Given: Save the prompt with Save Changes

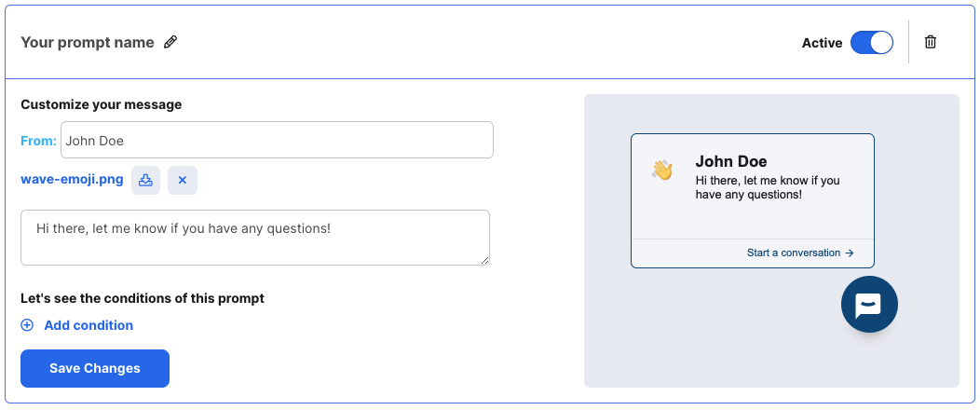Looking at the screenshot, I should (x=95, y=368).
